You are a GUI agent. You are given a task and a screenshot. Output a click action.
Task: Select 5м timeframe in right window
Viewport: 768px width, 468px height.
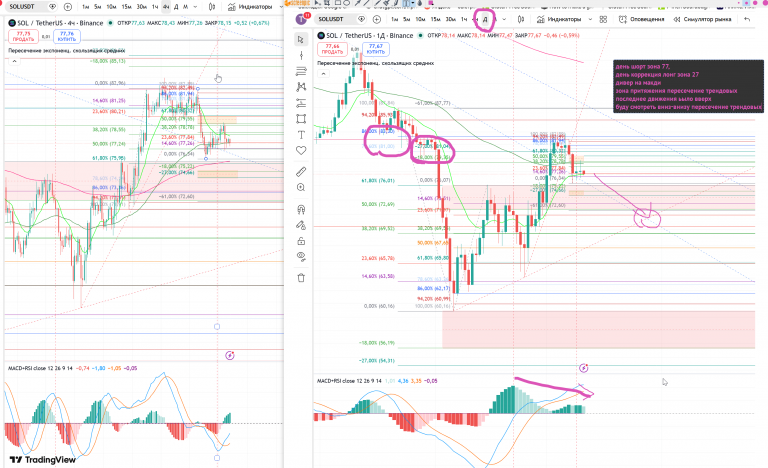pyautogui.click(x=407, y=19)
